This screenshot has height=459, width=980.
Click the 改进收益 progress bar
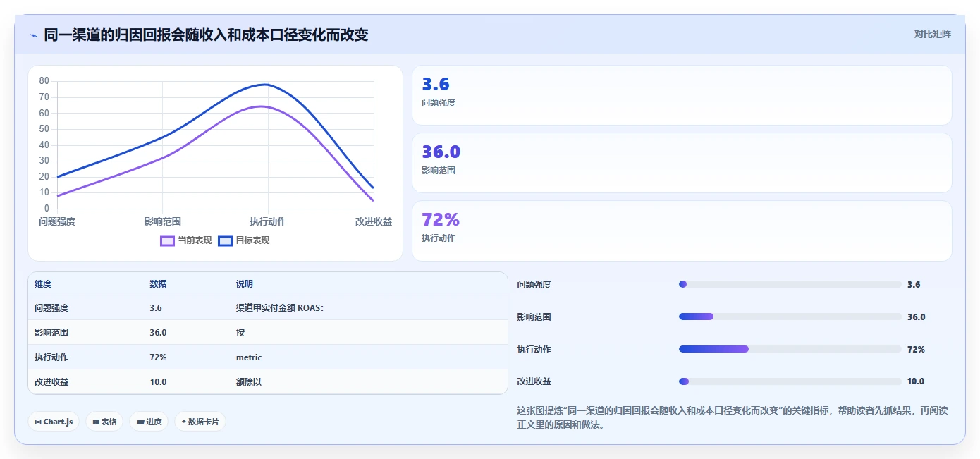click(790, 381)
